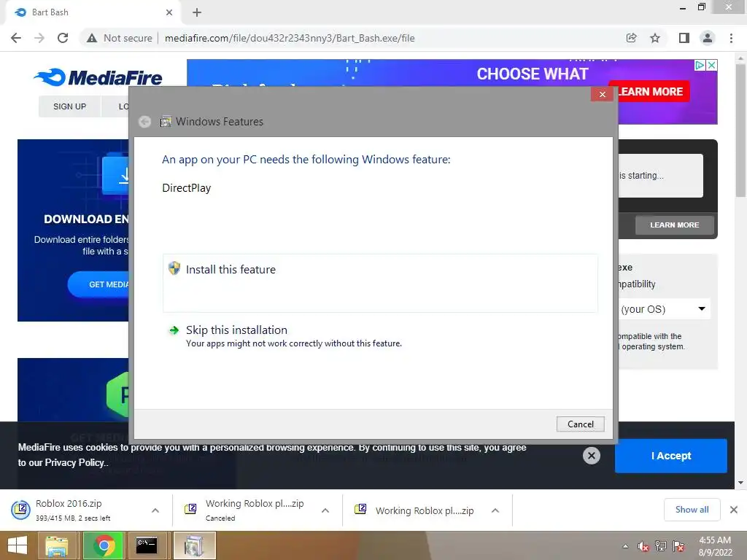The width and height of the screenshot is (747, 560).
Task: Close the Windows Features dialog
Action: pos(602,94)
